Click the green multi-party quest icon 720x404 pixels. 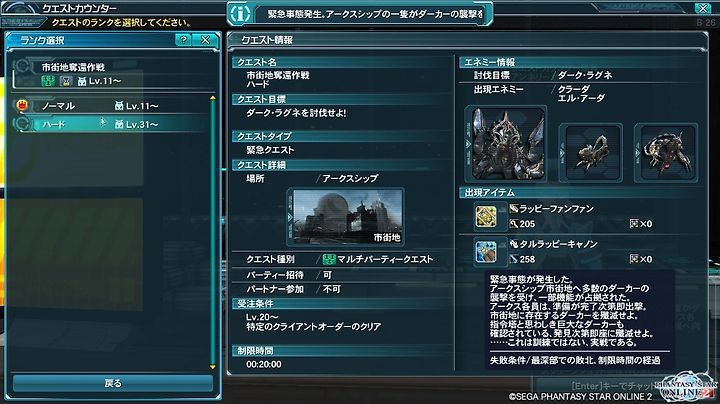329,259
